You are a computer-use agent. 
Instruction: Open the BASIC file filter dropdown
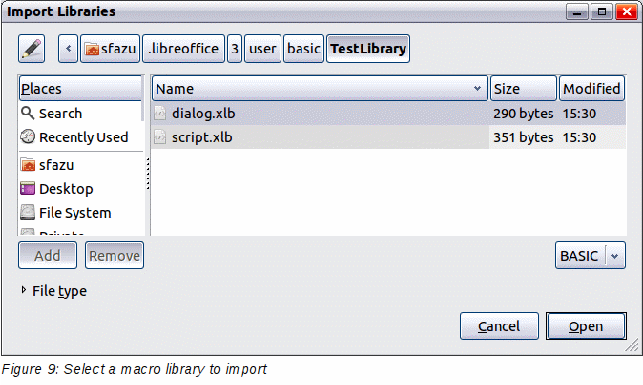tap(590, 255)
